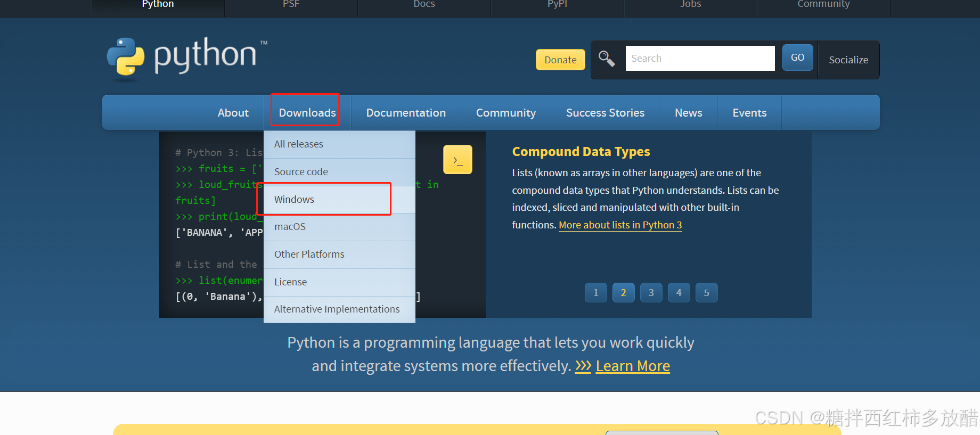Go to slide 3 of carousel
Screen dimensions: 980x435
[651, 292]
